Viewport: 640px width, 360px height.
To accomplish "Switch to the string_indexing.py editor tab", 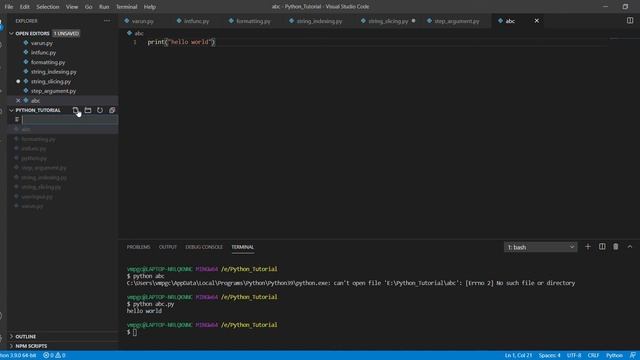I will pyautogui.click(x=319, y=21).
